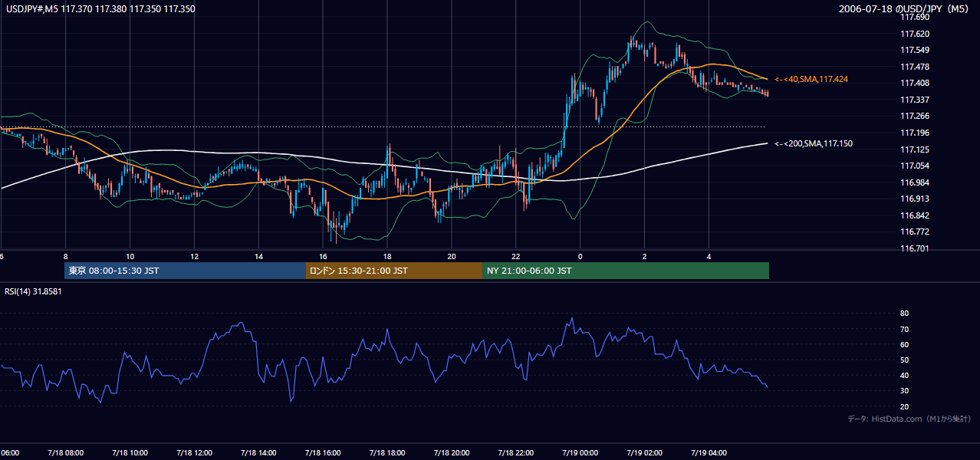Click price level 117.408 on axis
Image resolution: width=980 pixels, height=460 pixels.
click(x=914, y=84)
